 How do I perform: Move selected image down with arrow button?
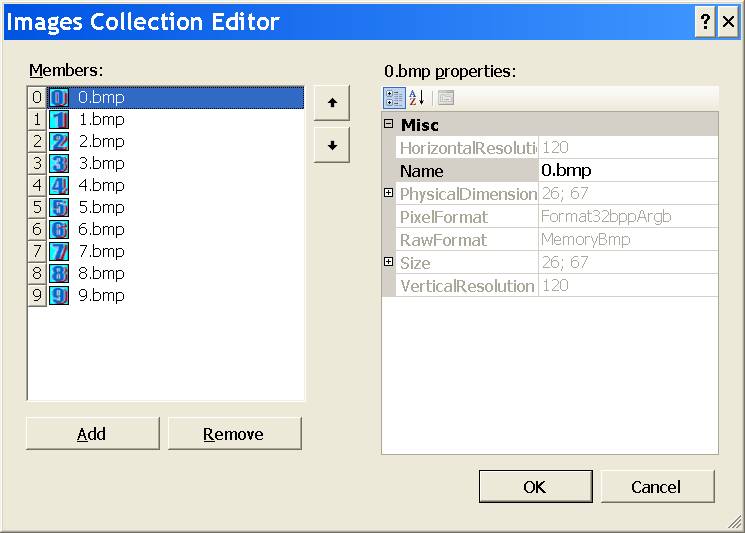point(332,145)
